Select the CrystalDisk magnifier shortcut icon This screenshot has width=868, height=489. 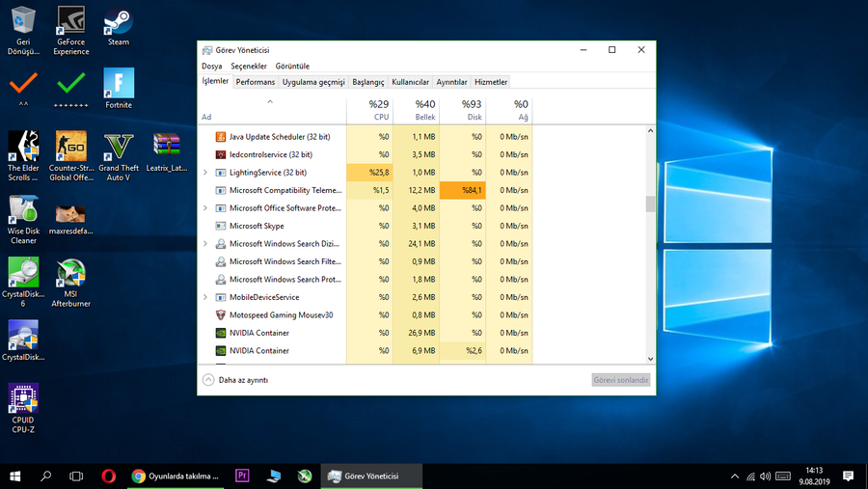click(x=23, y=340)
